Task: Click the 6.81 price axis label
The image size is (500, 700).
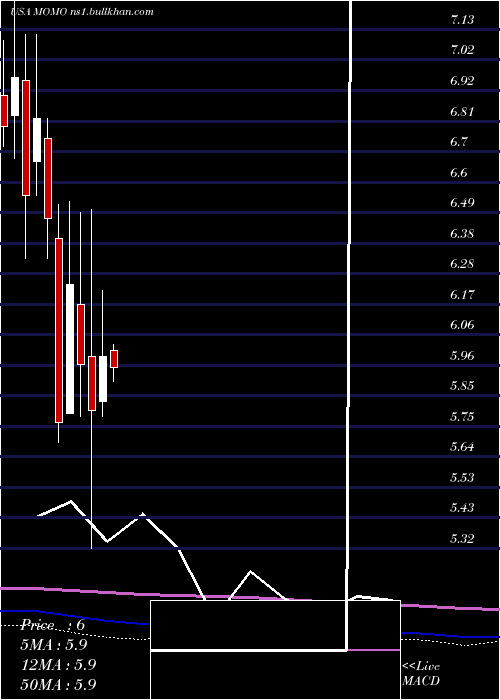Action: pyautogui.click(x=462, y=111)
